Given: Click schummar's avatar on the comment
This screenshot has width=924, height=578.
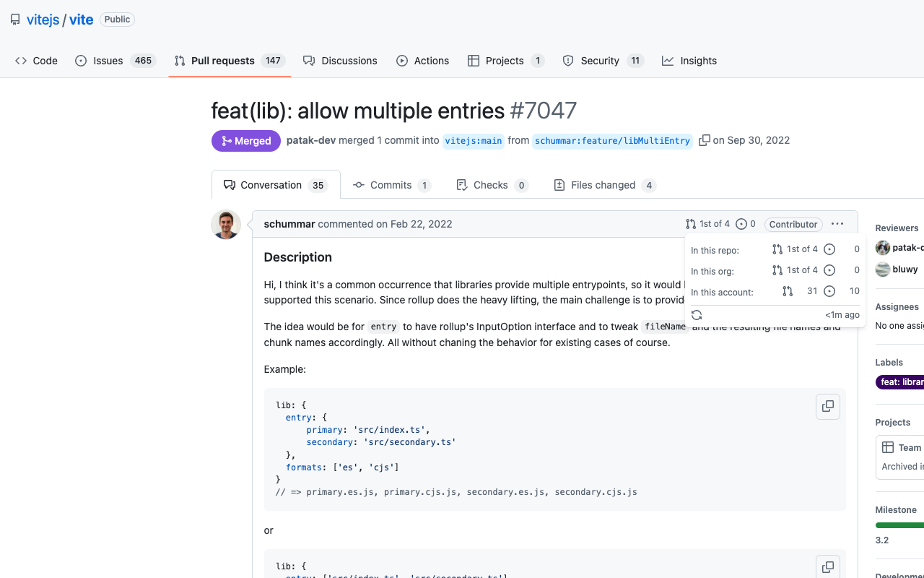Looking at the screenshot, I should point(225,224).
